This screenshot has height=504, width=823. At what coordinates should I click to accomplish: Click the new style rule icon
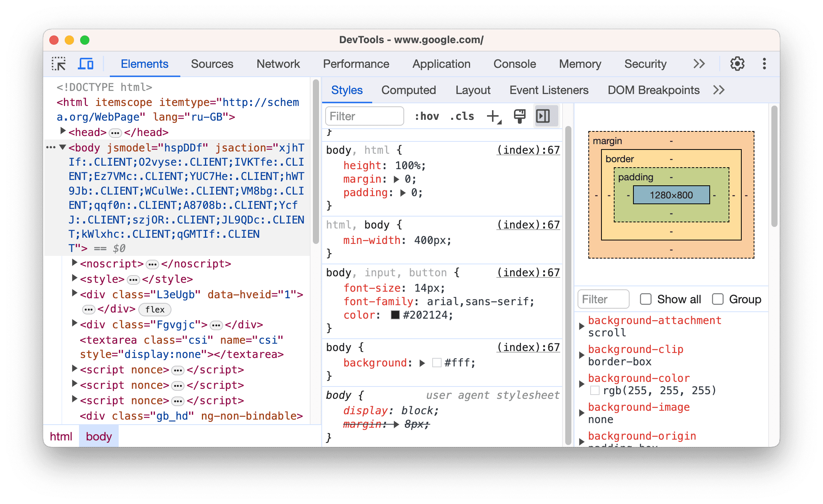click(x=495, y=116)
